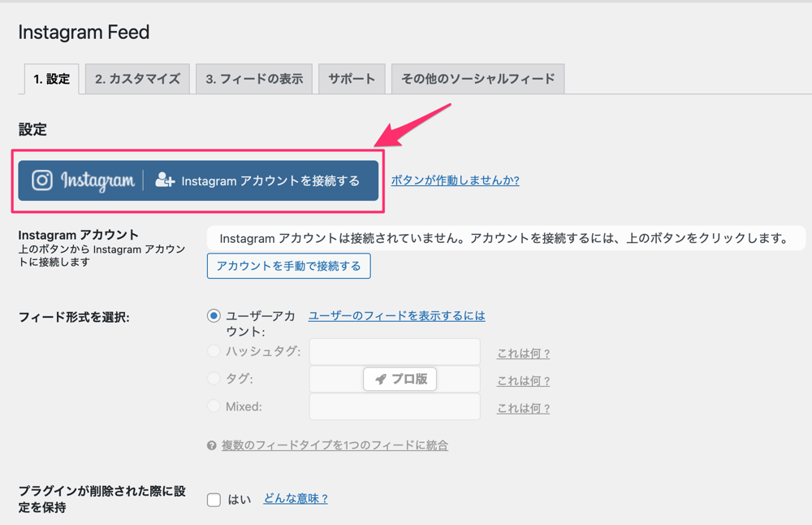This screenshot has height=525, width=812.
Task: Open the どんな意味? link
Action: point(296,498)
